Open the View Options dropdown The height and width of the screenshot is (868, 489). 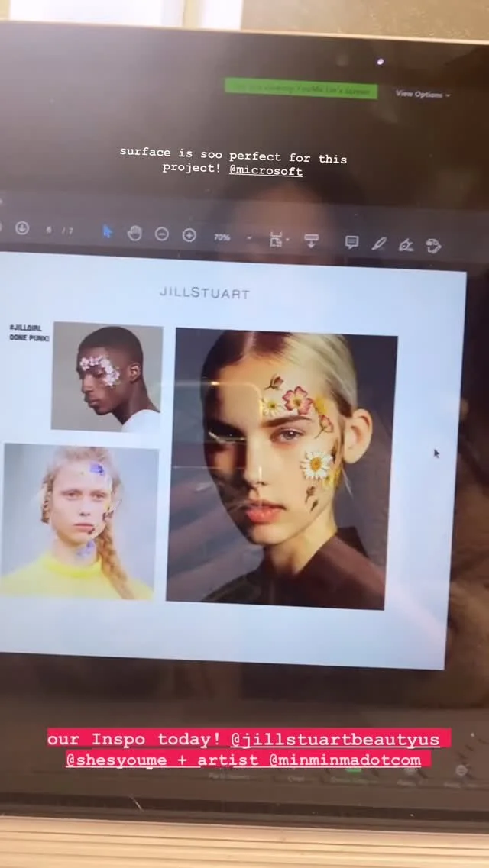pos(423,94)
